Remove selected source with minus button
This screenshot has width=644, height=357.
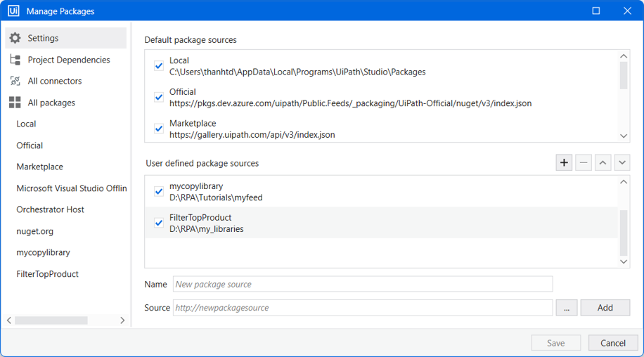pyautogui.click(x=584, y=163)
